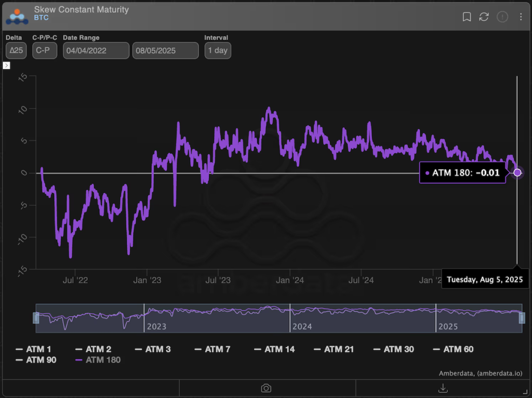
Task: Open the C-P skew type dropdown
Action: pyautogui.click(x=45, y=50)
